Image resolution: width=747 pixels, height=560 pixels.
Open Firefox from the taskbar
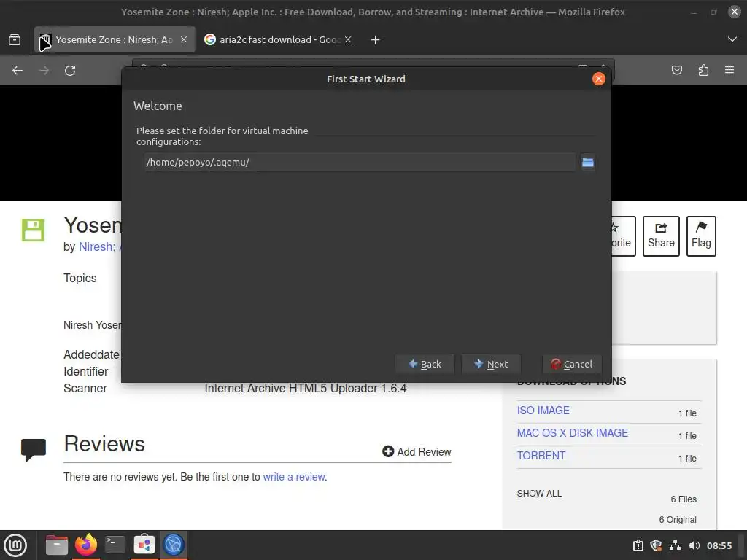[86, 545]
